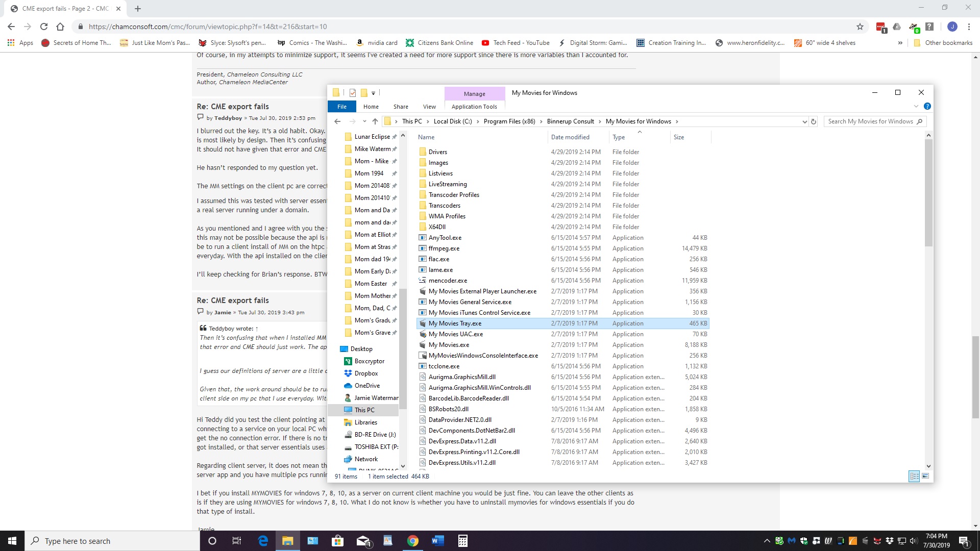Open Citizens Bank Online bookmark
980x551 pixels.
439,43
